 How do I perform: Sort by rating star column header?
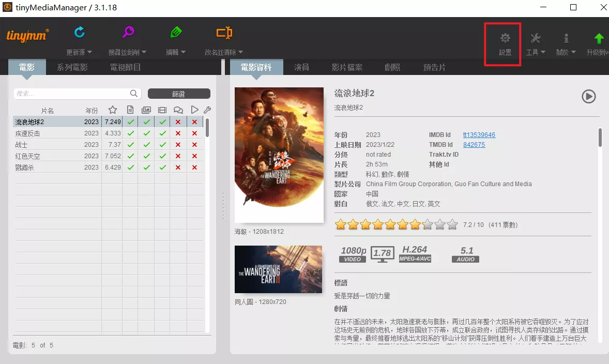[x=113, y=110]
